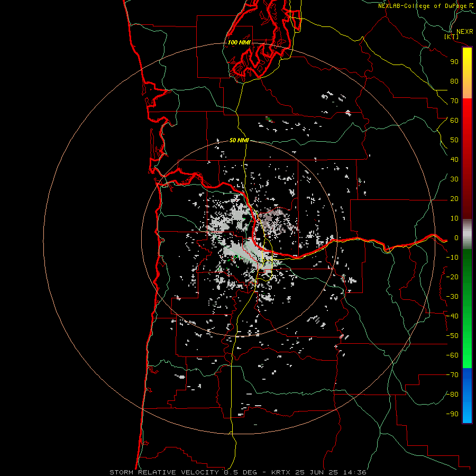Click the NEXLAB-College of DuPage credit text
The image size is (476, 476).
point(426,6)
